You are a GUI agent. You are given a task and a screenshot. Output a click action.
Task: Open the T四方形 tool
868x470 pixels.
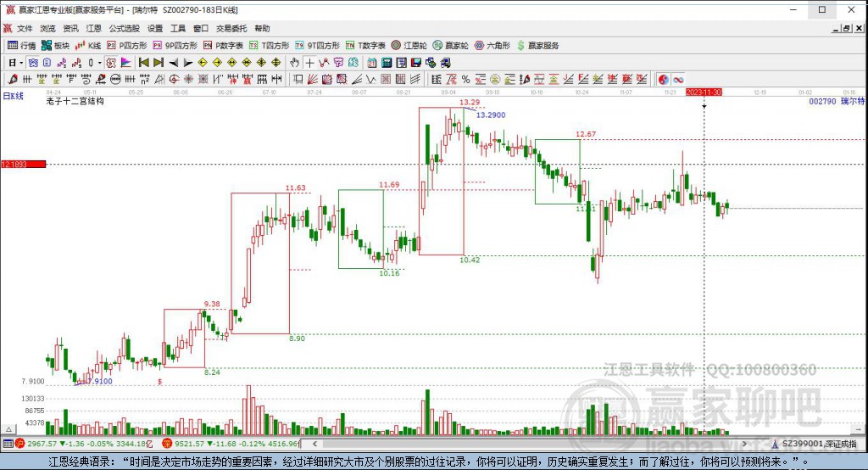pyautogui.click(x=270, y=46)
